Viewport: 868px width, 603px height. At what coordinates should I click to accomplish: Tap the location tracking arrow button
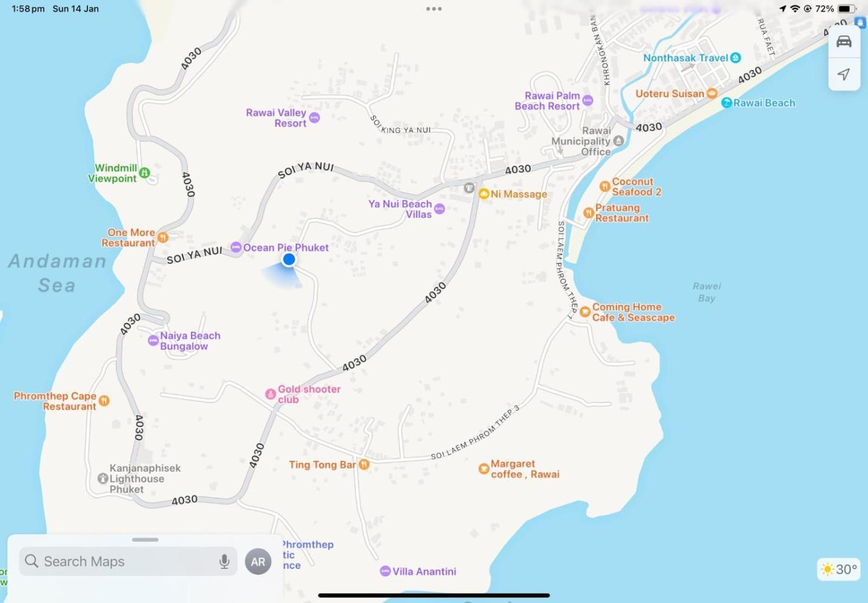pos(844,74)
